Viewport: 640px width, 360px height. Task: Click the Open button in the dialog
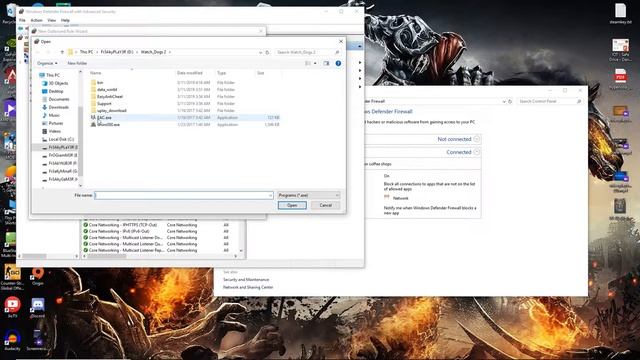tap(292, 205)
